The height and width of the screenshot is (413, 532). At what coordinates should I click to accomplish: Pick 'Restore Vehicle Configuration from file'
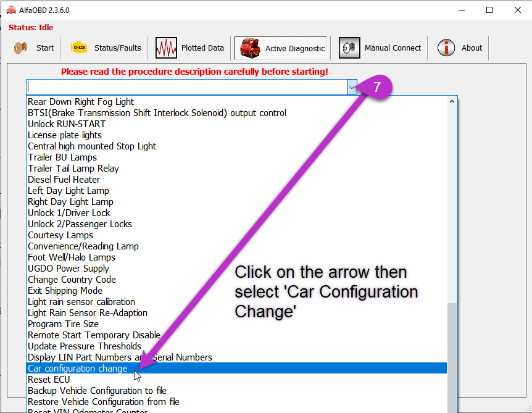click(x=236, y=402)
